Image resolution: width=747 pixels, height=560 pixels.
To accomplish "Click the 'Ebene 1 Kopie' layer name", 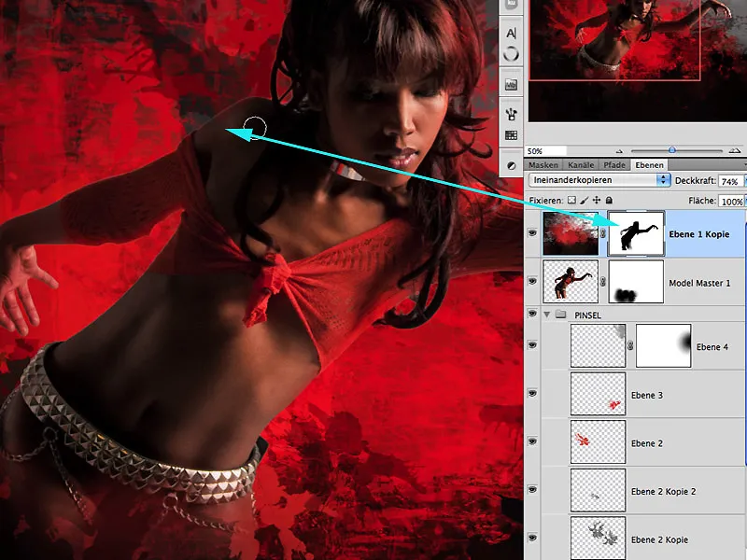I will [x=698, y=234].
